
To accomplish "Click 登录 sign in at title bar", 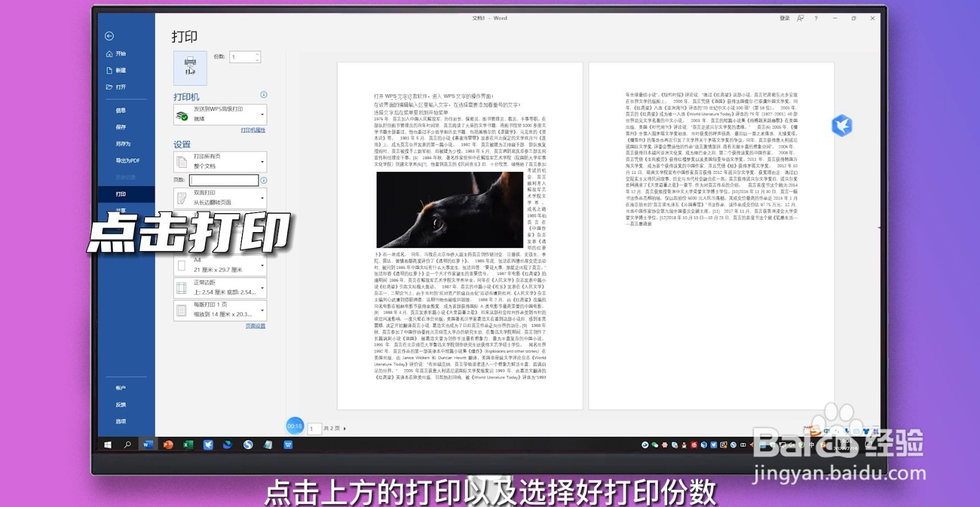I will tap(785, 18).
